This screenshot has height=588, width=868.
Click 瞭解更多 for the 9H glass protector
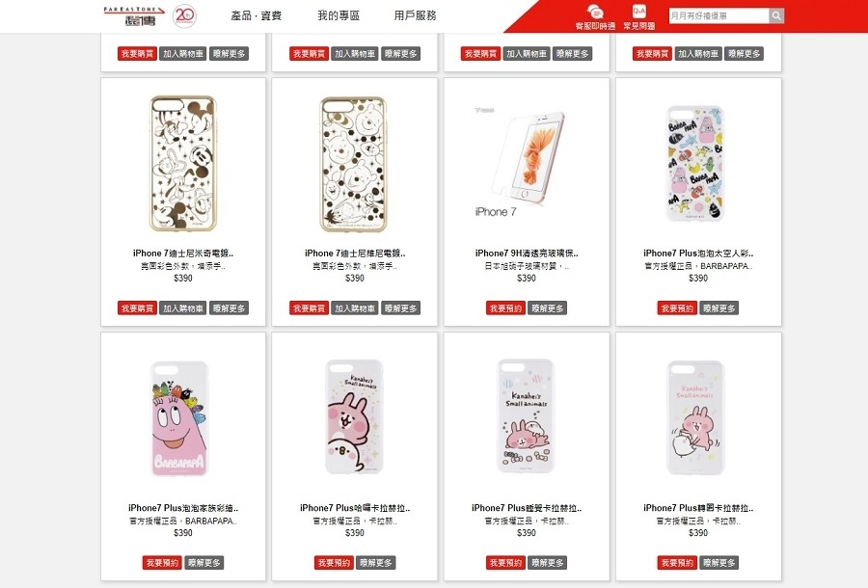(548, 308)
